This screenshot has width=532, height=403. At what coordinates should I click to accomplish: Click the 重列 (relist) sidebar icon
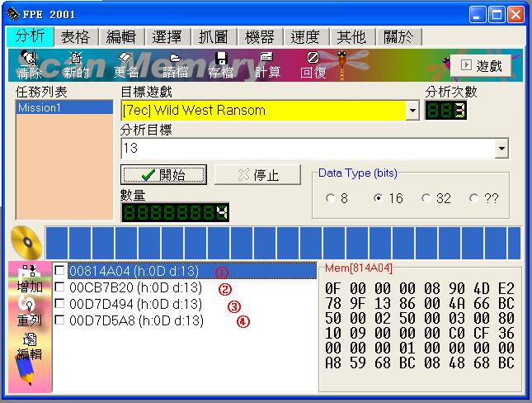pyautogui.click(x=30, y=313)
